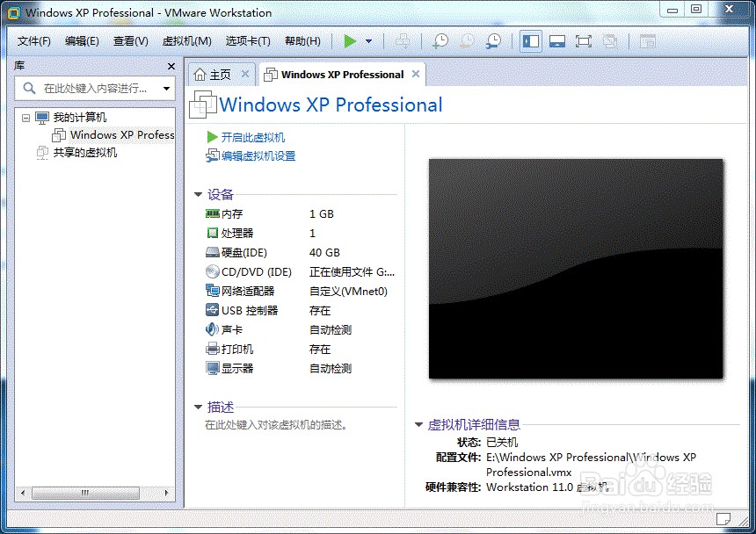The width and height of the screenshot is (756, 534).
Task: Open the 虚拟机(M) menu
Action: click(188, 40)
